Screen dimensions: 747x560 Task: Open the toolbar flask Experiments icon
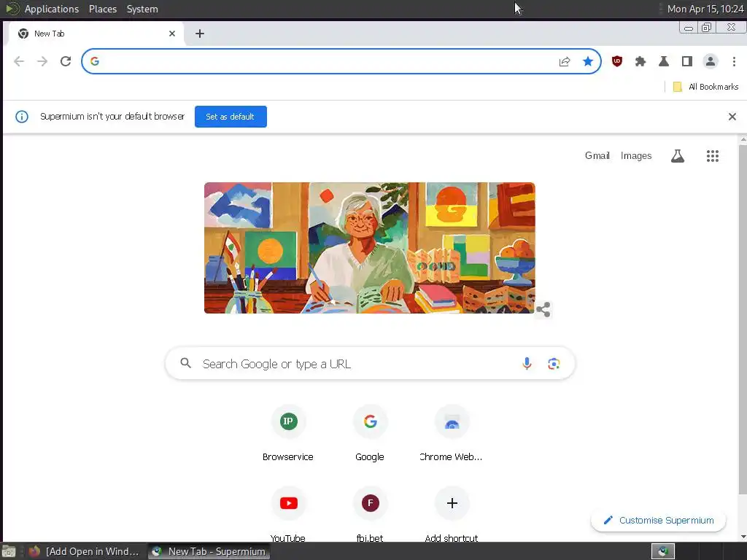click(664, 61)
